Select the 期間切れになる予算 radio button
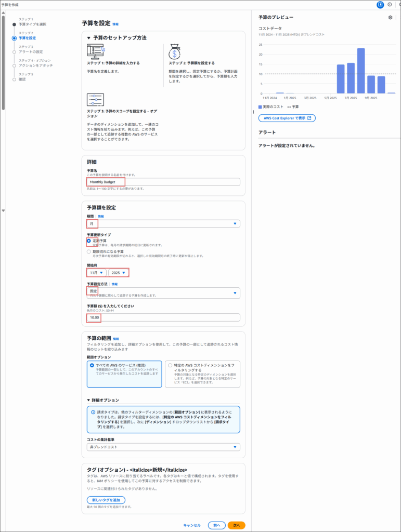The image size is (401, 532). coord(89,251)
